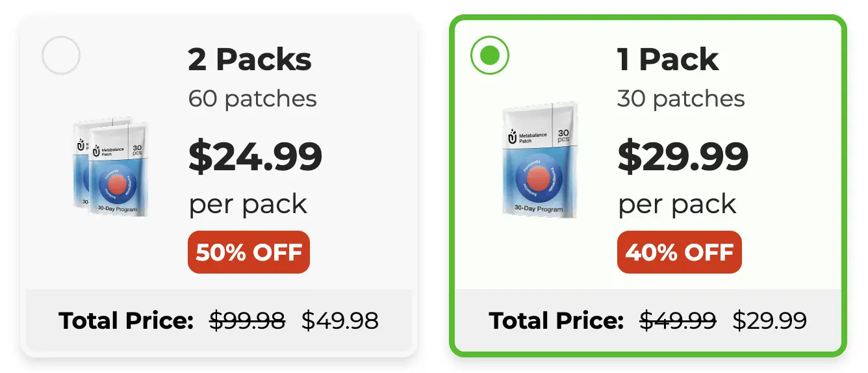868x373 pixels.
Task: Click the crossed-out $99.98 price
Action: coord(247,320)
